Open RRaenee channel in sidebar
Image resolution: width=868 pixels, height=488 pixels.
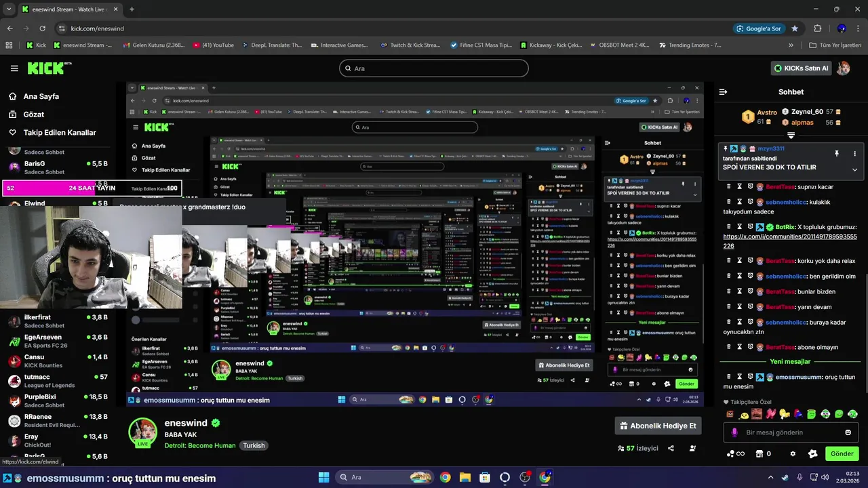pos(58,421)
